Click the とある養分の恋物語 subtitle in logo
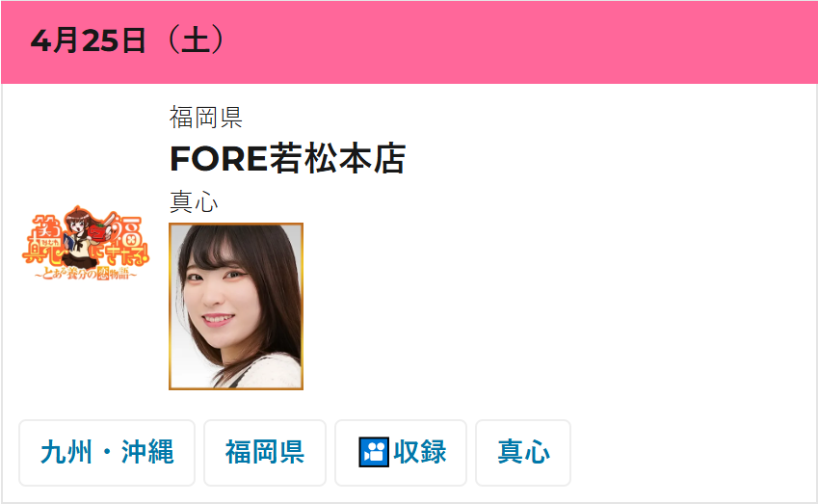 (86, 274)
